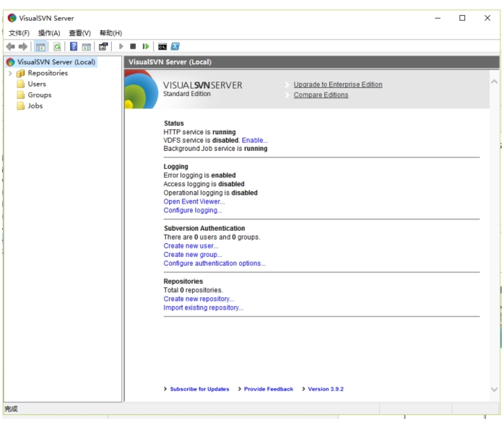Open Help via the blue question mark icon
Viewport: 504px width, 428px height.
click(74, 46)
